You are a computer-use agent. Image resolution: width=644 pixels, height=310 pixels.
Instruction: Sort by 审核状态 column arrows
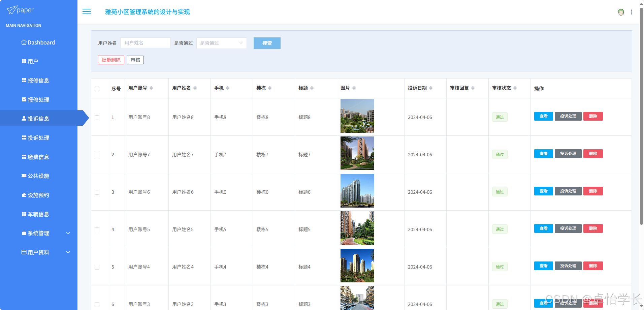click(x=515, y=88)
